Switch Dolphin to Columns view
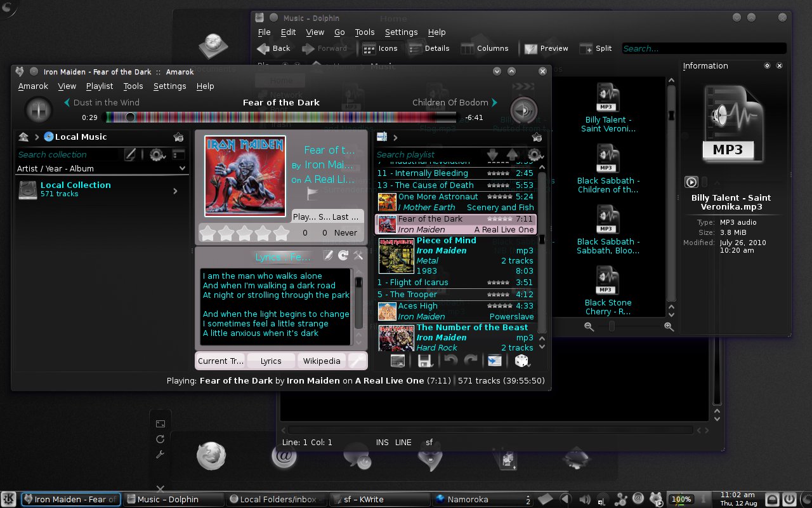812x508 pixels. pos(485,48)
